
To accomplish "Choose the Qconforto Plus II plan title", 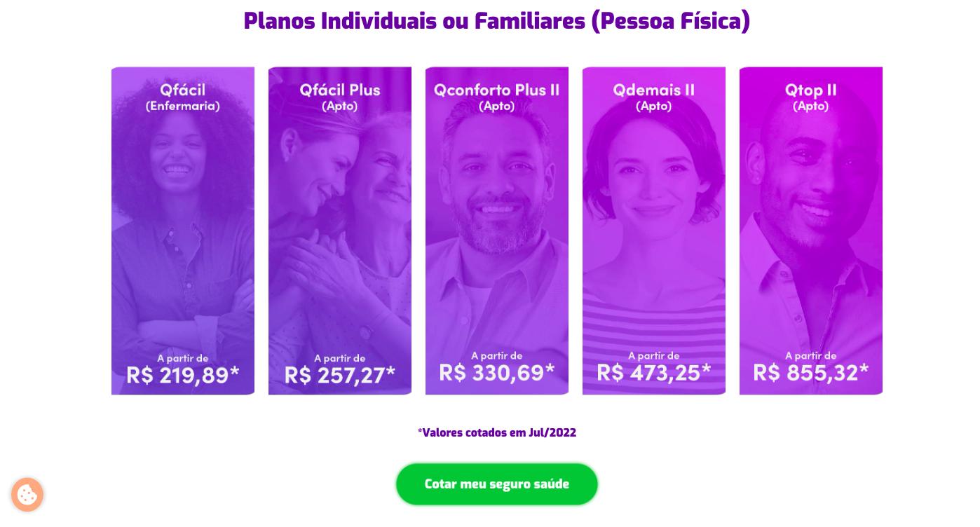I will click(496, 90).
